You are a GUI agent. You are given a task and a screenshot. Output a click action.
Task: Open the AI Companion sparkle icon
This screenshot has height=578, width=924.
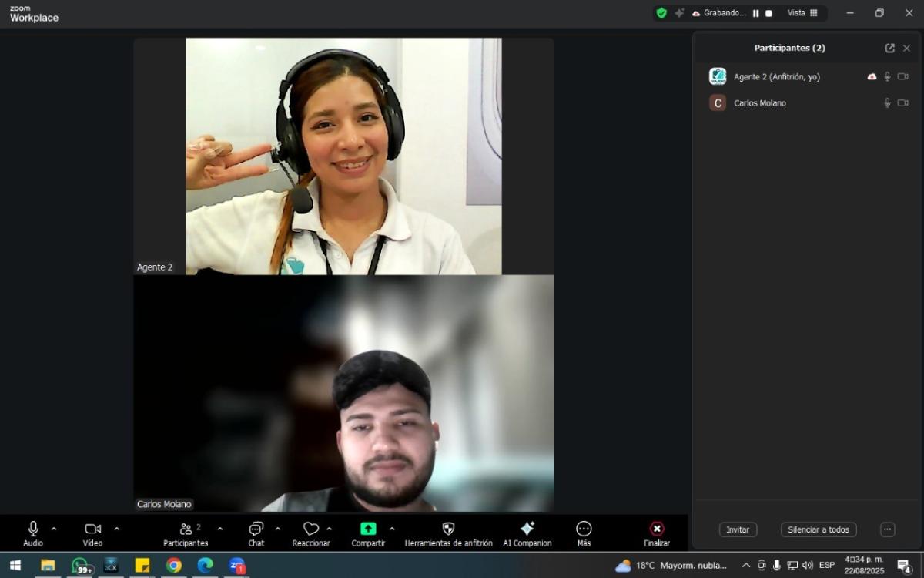527,529
